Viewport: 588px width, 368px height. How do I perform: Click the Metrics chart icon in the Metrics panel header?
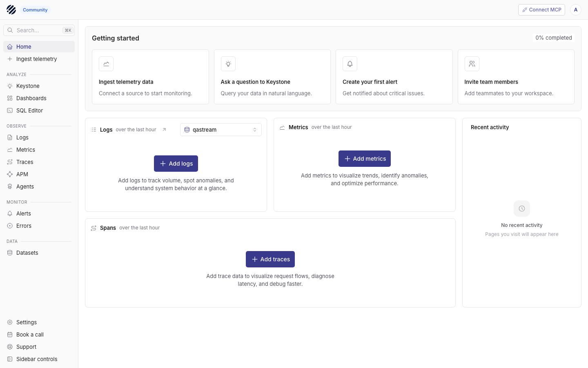pos(282,128)
